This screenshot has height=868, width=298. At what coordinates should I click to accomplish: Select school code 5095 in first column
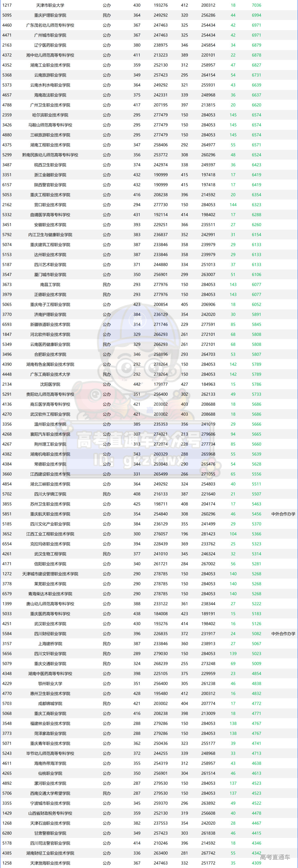point(7,15)
